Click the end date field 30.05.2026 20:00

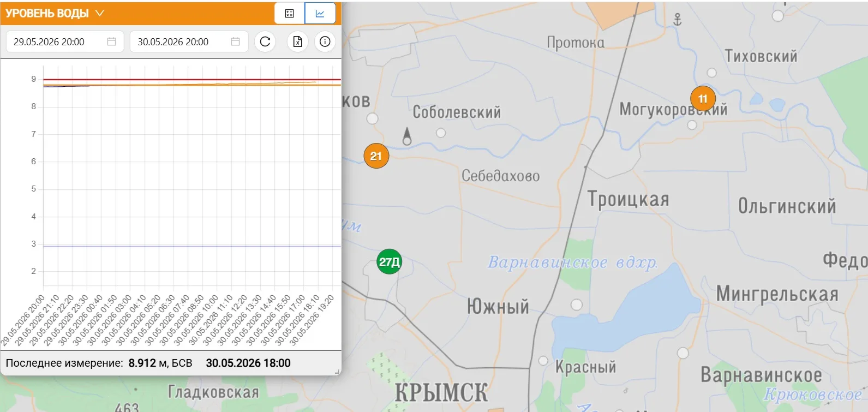click(189, 41)
